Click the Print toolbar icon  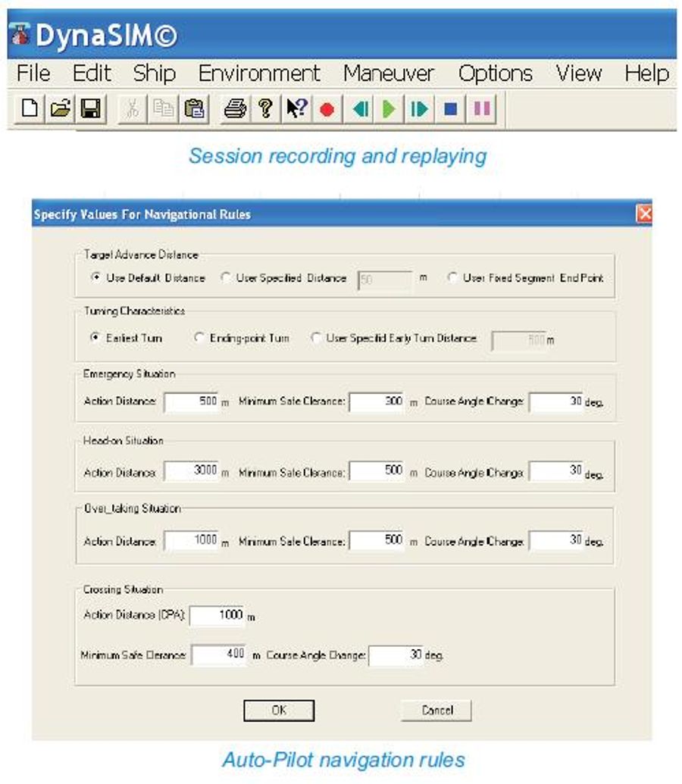coord(234,109)
